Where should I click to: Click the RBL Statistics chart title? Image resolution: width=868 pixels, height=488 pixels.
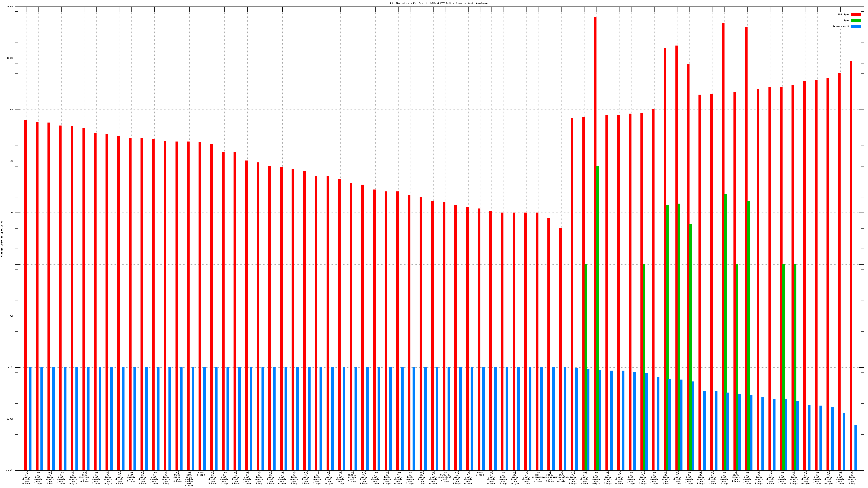pos(439,3)
